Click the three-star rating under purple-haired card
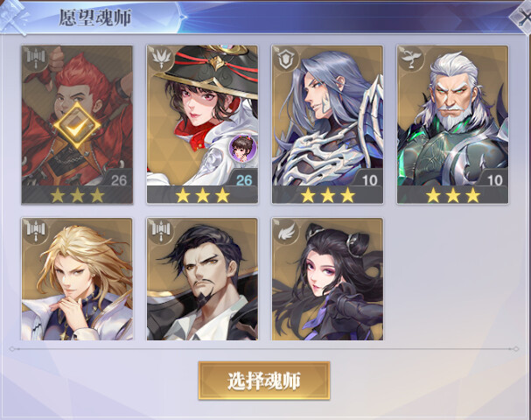This screenshot has width=531, height=420. point(327,195)
